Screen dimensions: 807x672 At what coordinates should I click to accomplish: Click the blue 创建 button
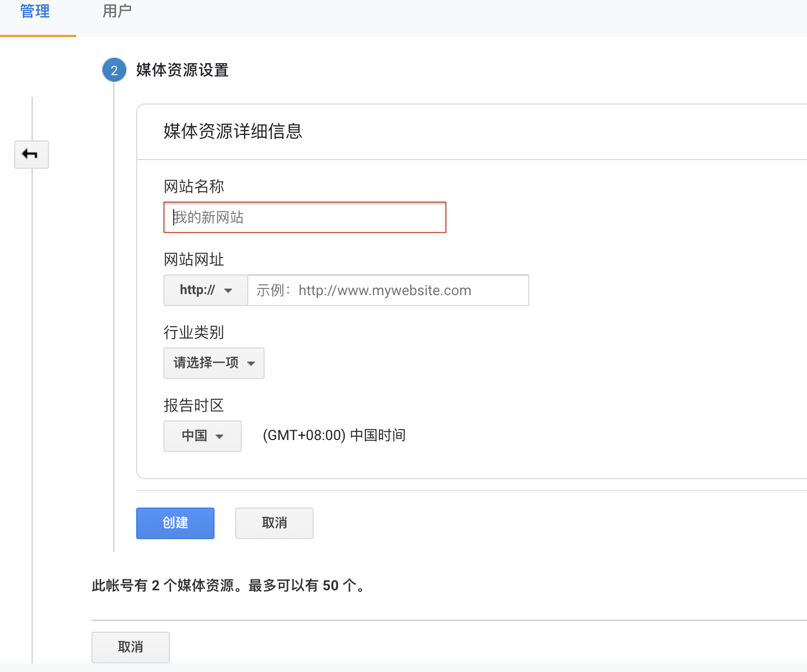click(x=175, y=523)
